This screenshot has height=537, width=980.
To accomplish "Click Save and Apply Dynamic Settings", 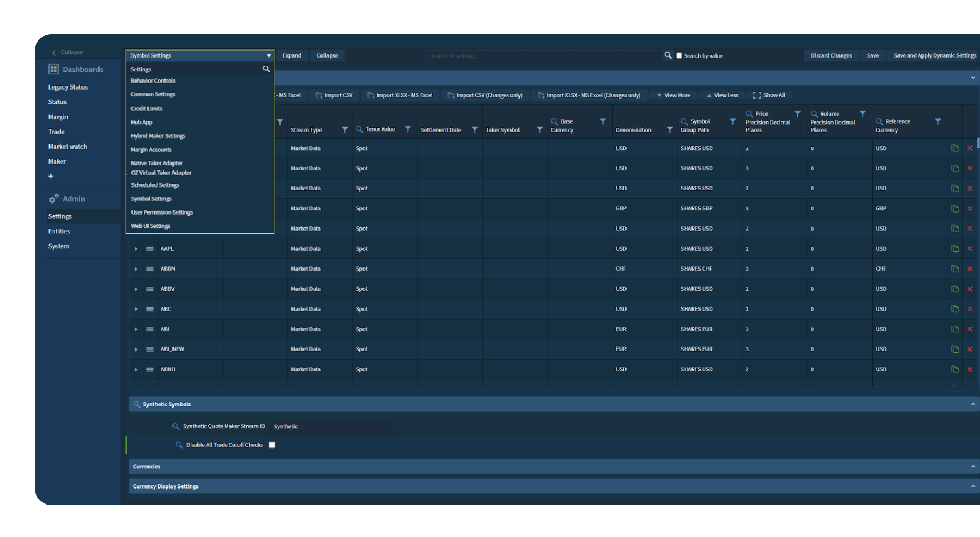I will (x=935, y=55).
